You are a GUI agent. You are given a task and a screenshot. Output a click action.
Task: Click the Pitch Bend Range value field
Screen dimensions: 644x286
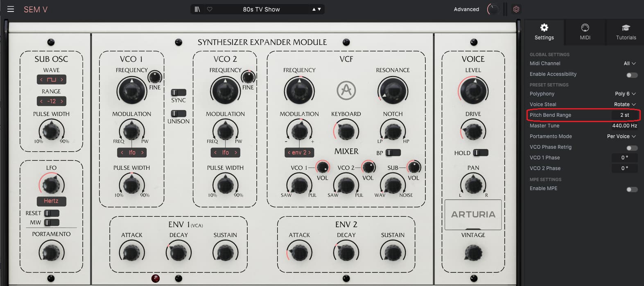[624, 115]
